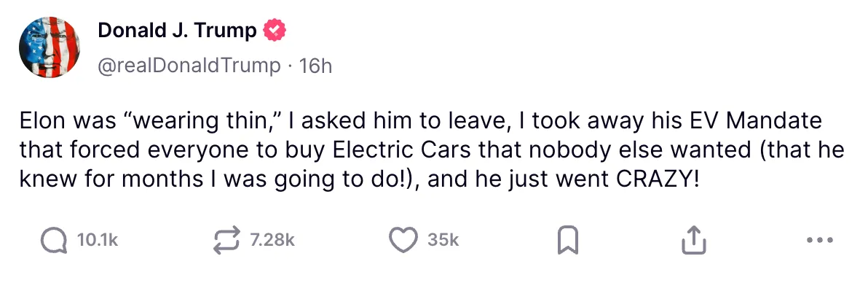The height and width of the screenshot is (283, 868).
Task: Click the 16h timestamp
Action: click(x=315, y=66)
